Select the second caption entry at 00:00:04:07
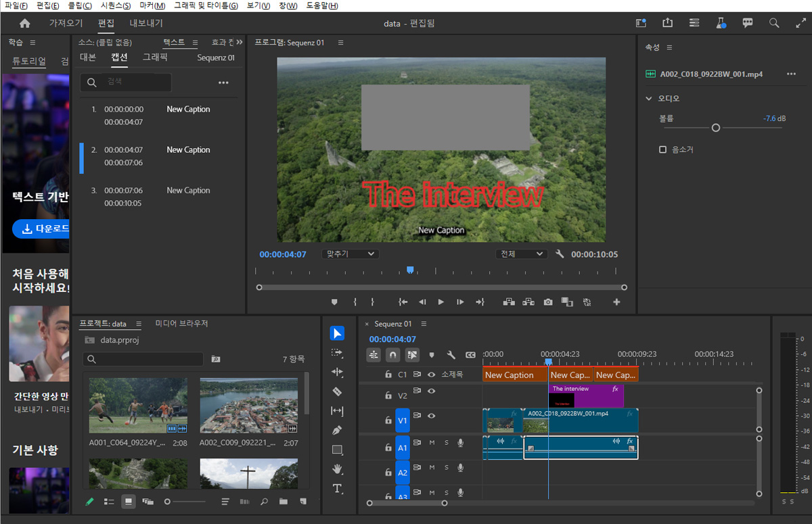Screen dimensions: 812x524 [160, 156]
